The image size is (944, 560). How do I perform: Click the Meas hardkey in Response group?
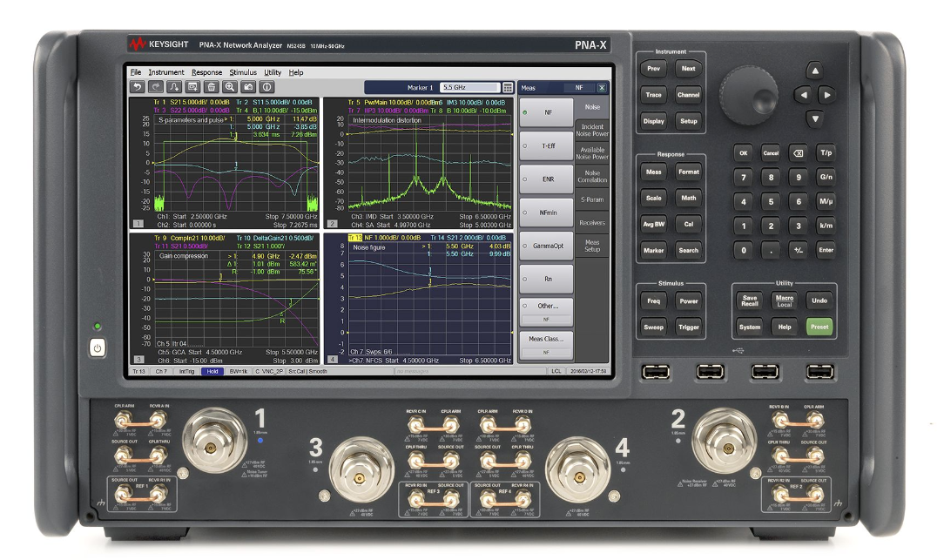pos(654,172)
